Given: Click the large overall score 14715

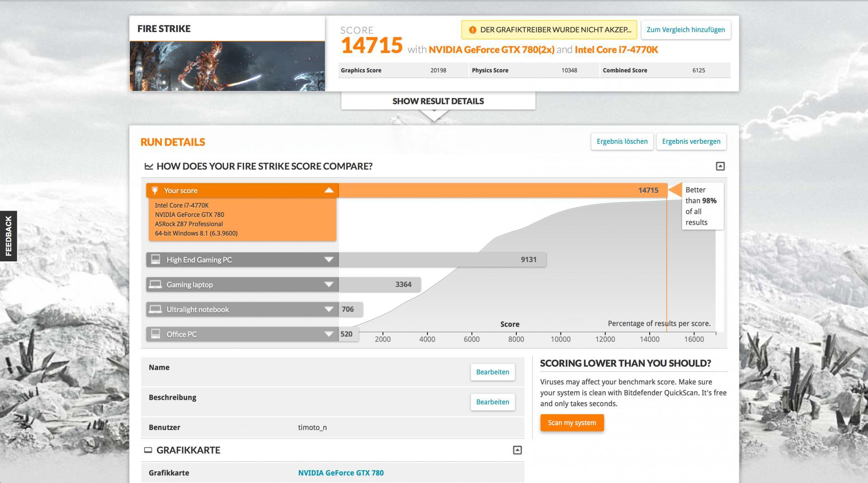Looking at the screenshot, I should click(372, 46).
